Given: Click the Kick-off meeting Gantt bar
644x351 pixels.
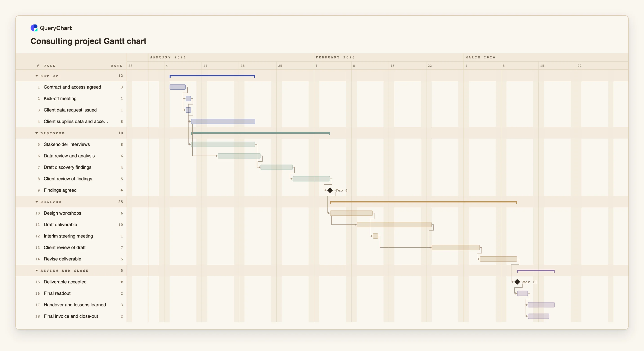Looking at the screenshot, I should (188, 98).
